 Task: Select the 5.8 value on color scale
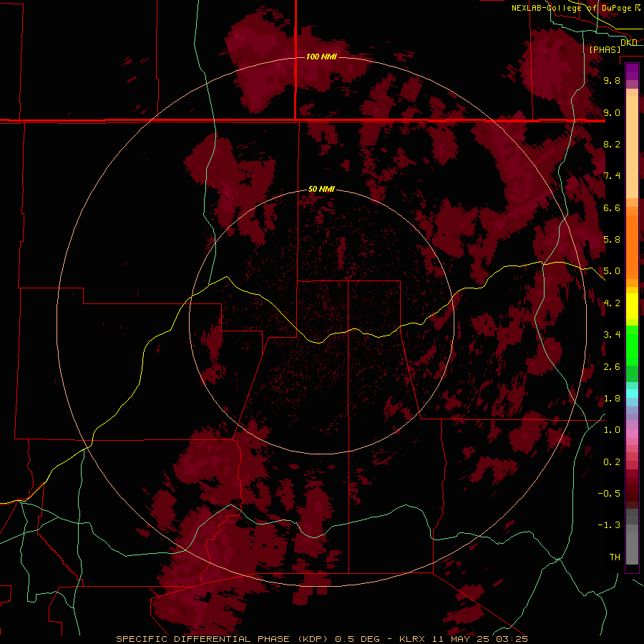(612, 240)
